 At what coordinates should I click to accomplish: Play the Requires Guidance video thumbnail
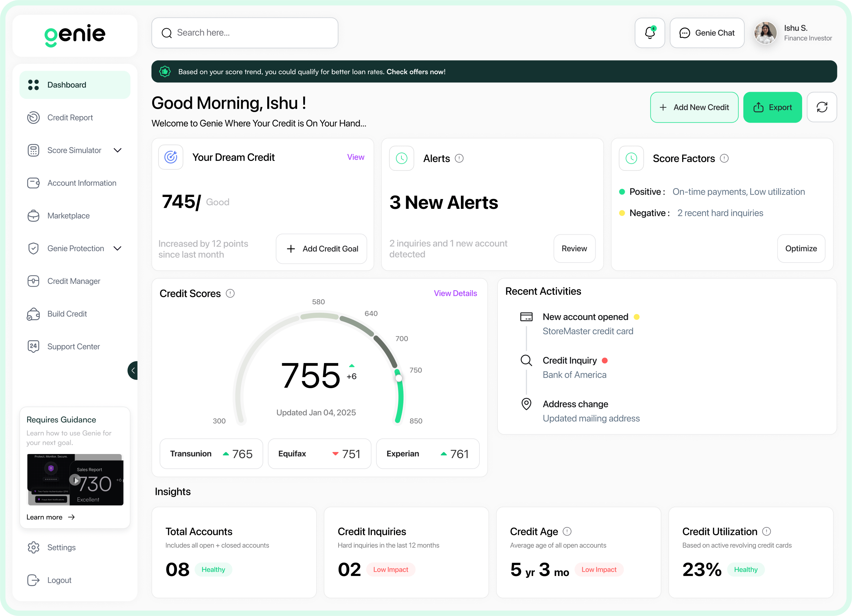[x=75, y=479]
